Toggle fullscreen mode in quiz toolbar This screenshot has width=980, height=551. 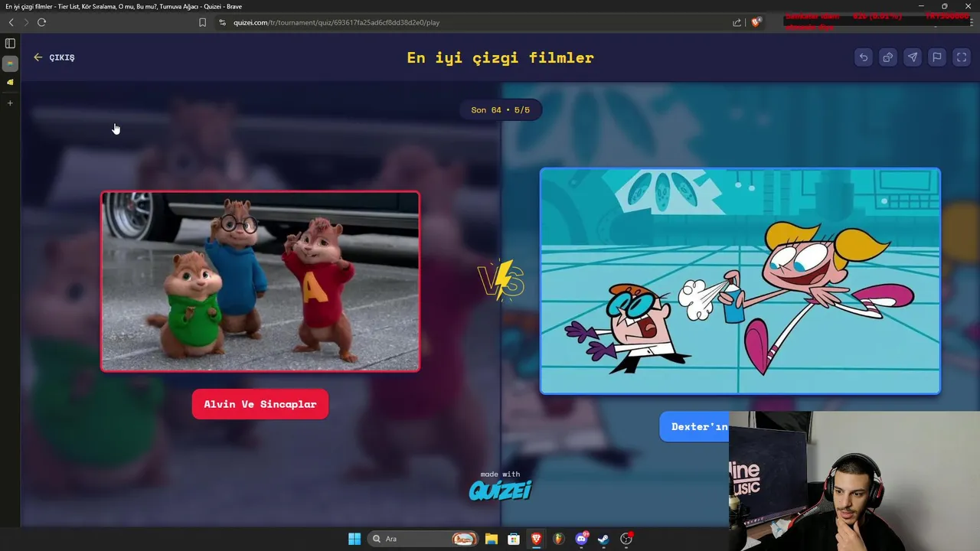pos(962,57)
